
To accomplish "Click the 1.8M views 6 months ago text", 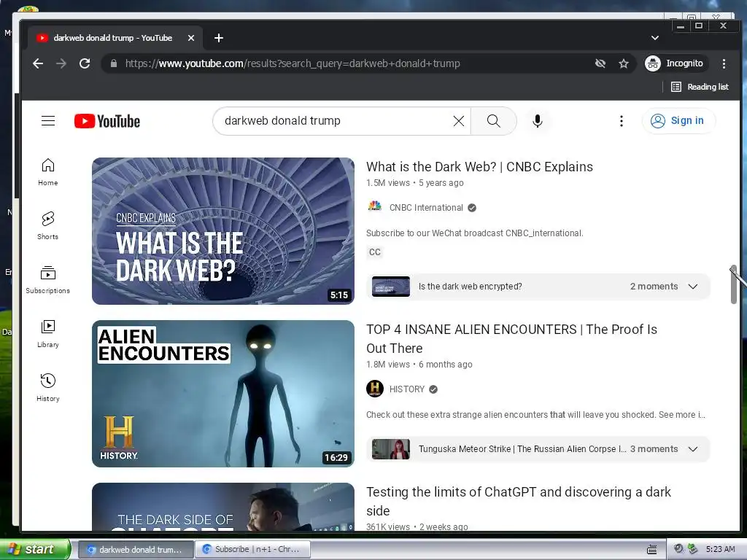I will pos(419,365).
